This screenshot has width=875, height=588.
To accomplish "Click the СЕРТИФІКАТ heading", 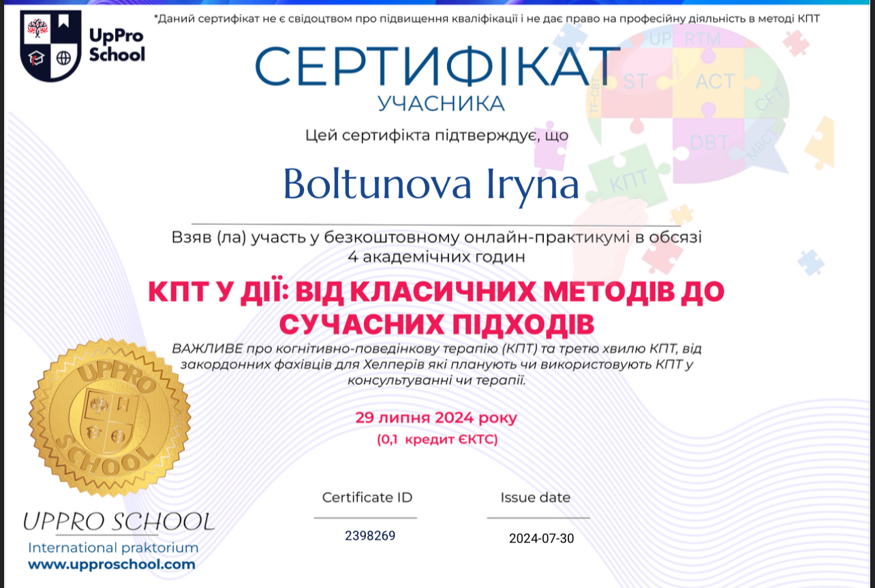I will [437, 66].
